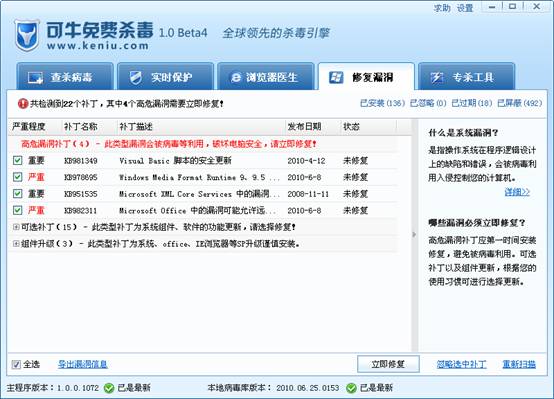Uncheck the KB978695 patch checkbox
The height and width of the screenshot is (399, 554).
(x=17, y=177)
